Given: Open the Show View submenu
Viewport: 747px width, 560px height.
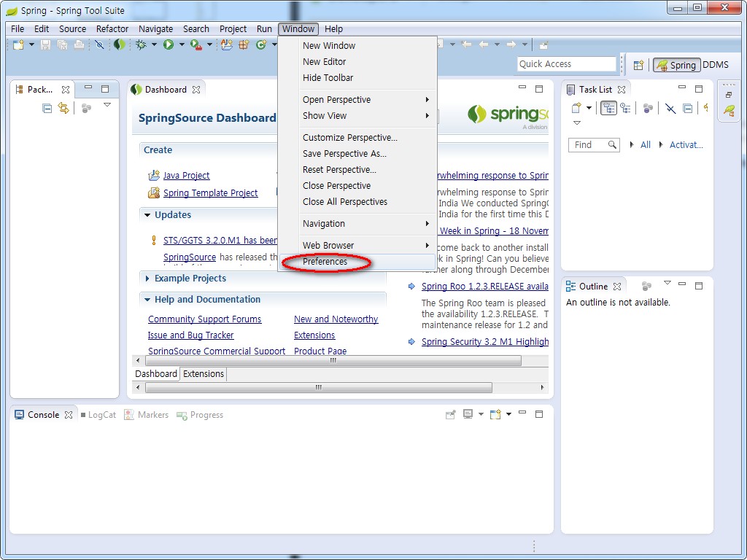Looking at the screenshot, I should point(357,116).
